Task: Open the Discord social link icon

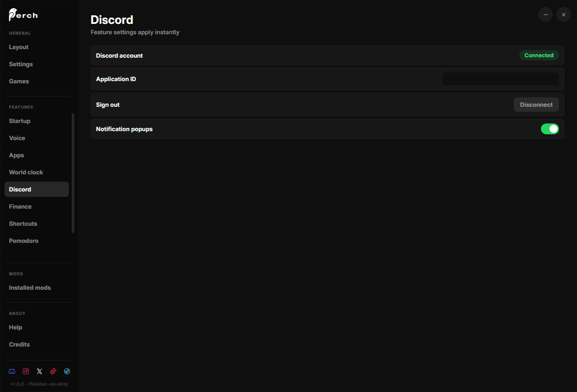Action: click(x=12, y=371)
